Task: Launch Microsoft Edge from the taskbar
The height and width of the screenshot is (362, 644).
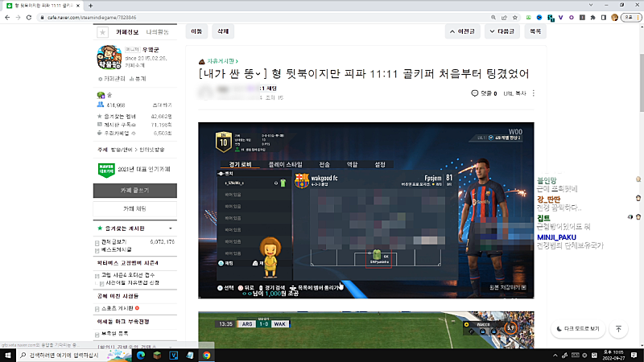Action: [x=140, y=355]
